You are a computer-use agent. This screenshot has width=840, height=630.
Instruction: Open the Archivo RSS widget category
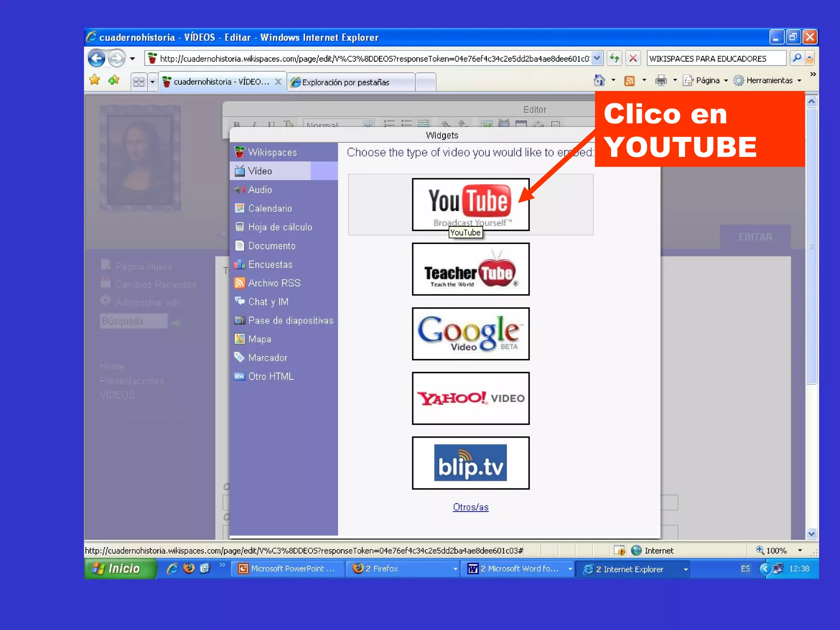tap(283, 283)
